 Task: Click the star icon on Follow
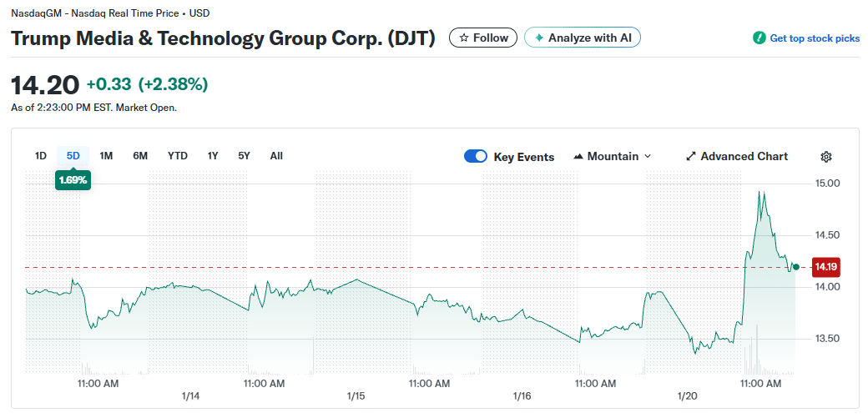click(463, 38)
